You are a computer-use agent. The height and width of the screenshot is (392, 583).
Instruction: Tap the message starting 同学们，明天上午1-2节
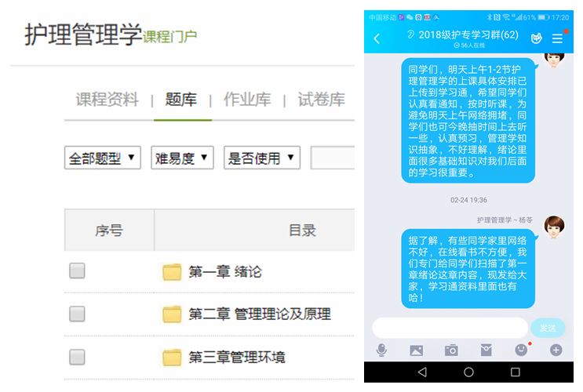(x=468, y=121)
